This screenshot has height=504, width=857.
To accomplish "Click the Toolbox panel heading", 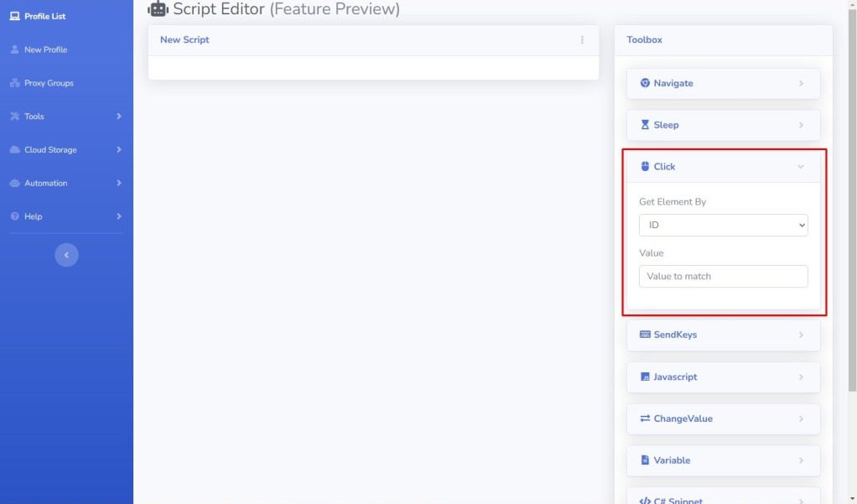I will (644, 40).
